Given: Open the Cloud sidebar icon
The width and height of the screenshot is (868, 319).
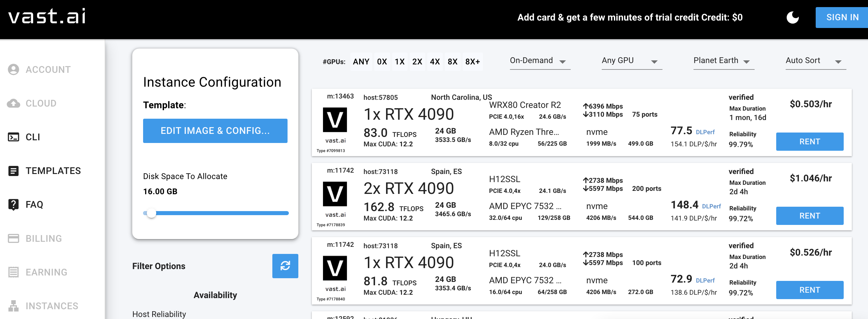Looking at the screenshot, I should [13, 103].
